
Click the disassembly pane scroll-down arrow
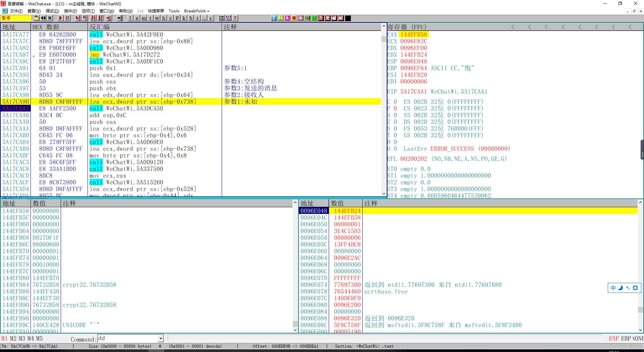(x=384, y=194)
